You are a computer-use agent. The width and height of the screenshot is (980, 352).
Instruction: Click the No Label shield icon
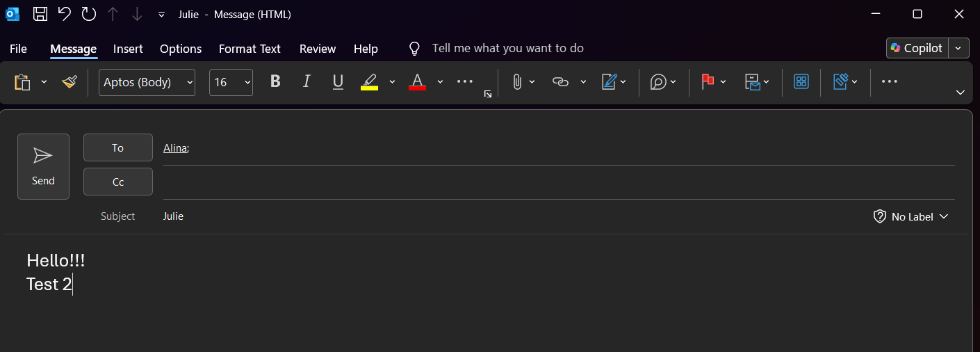(x=880, y=216)
